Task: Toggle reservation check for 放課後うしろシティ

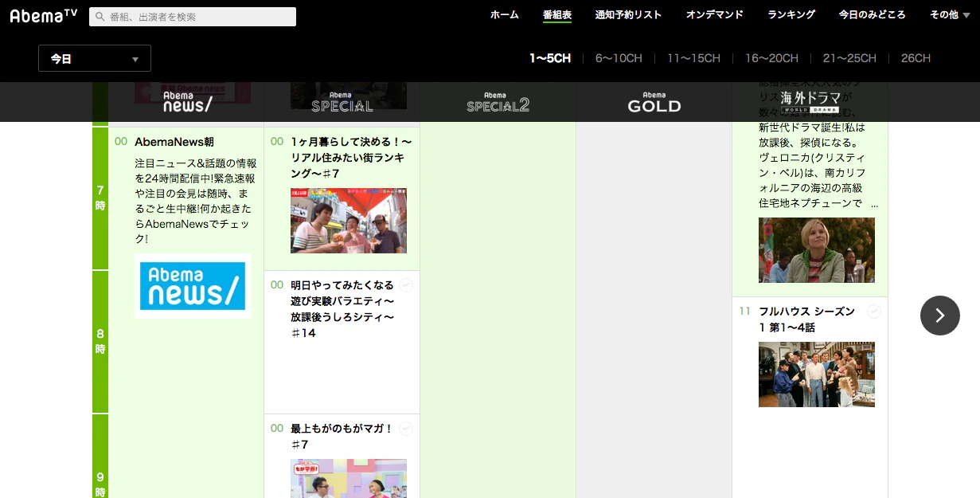Action: (406, 285)
